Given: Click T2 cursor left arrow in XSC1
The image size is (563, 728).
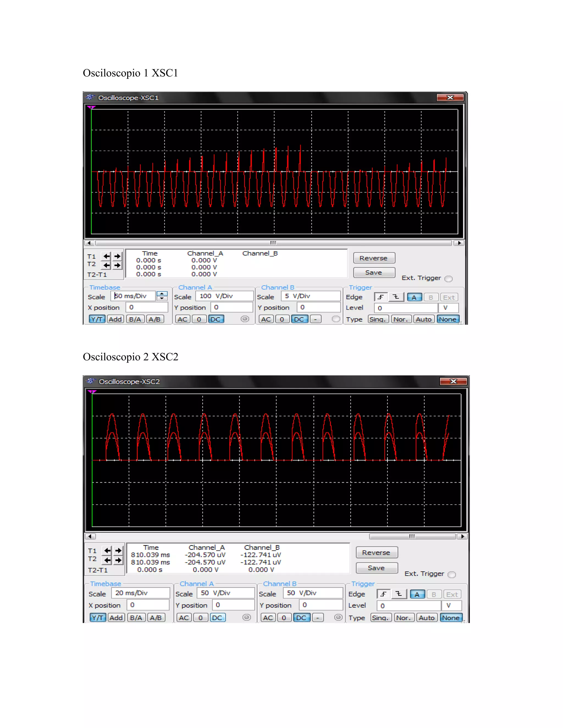Looking at the screenshot, I should coord(106,265).
